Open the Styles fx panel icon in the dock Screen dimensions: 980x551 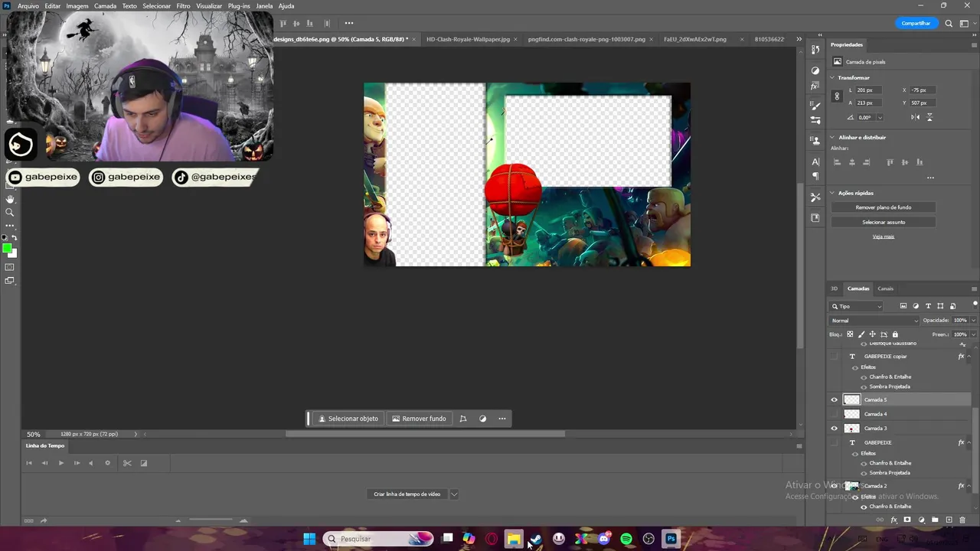click(815, 86)
